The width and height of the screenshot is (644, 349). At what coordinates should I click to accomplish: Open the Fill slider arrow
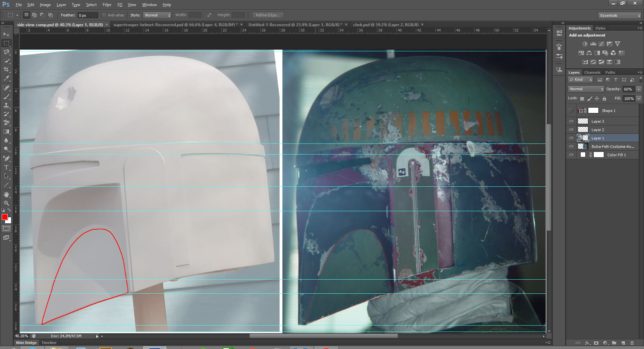639,99
